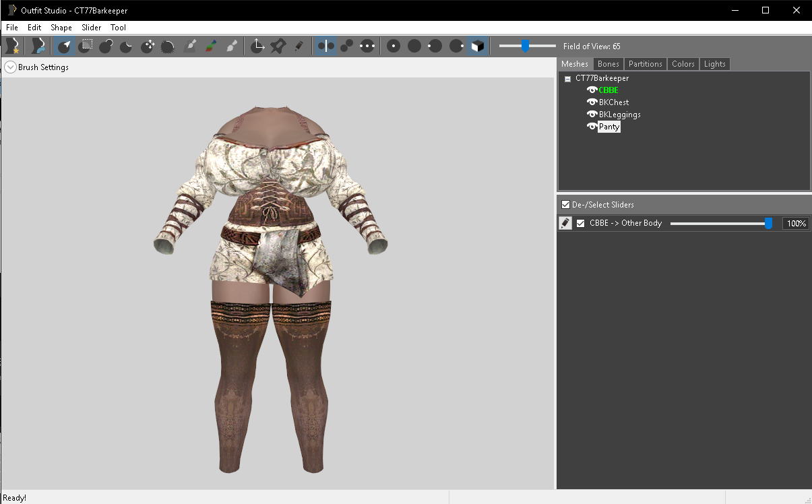
Task: Click the New Project toolbar icon
Action: pos(12,46)
